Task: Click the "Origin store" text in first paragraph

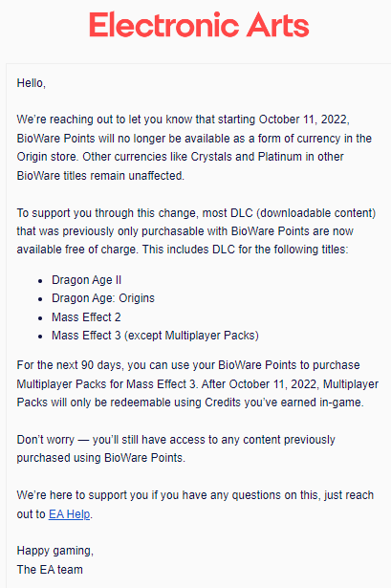Action: pos(48,157)
